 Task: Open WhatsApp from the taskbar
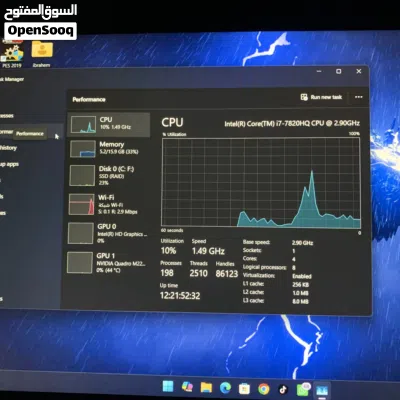(303, 389)
